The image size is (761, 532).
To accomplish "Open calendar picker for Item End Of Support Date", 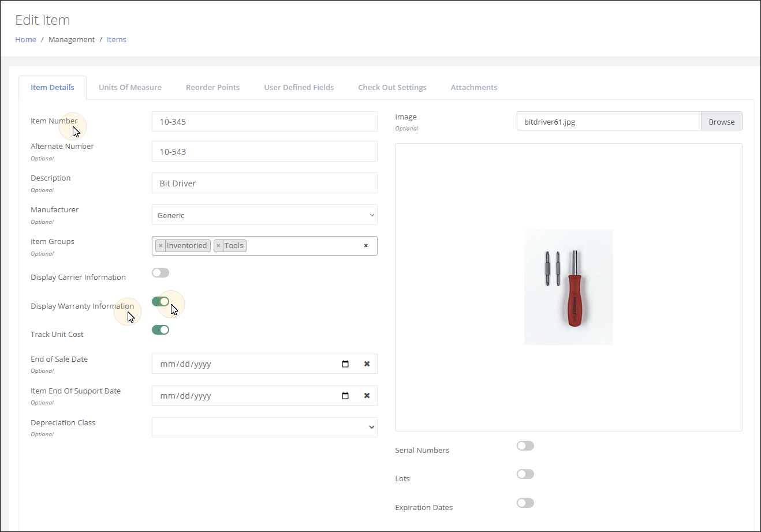I will [x=345, y=396].
